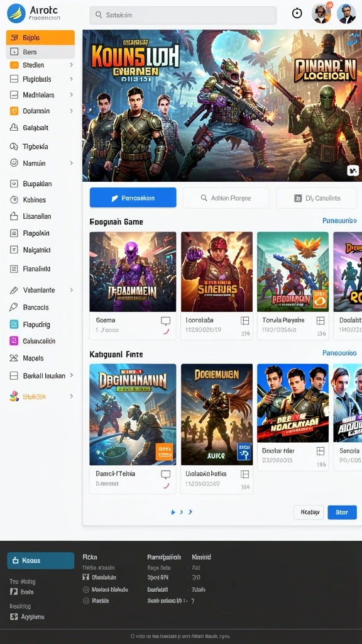Expand the Vabanlante chevron
This screenshot has width=362, height=644.
71,290
